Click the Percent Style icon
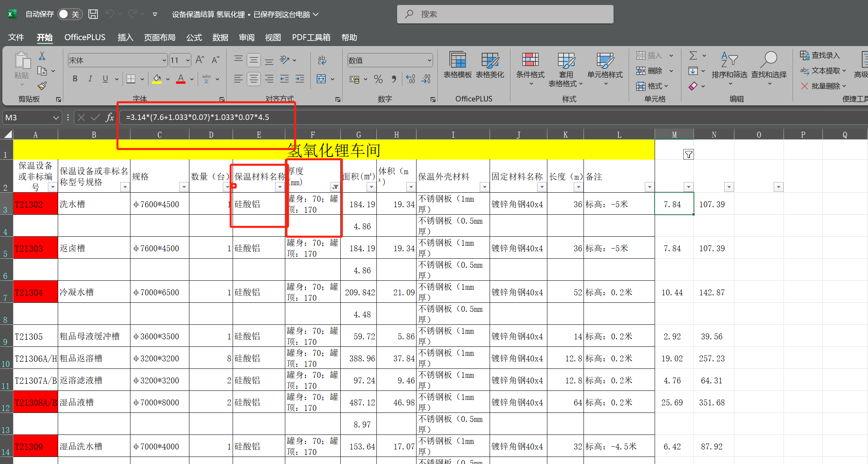 [378, 79]
